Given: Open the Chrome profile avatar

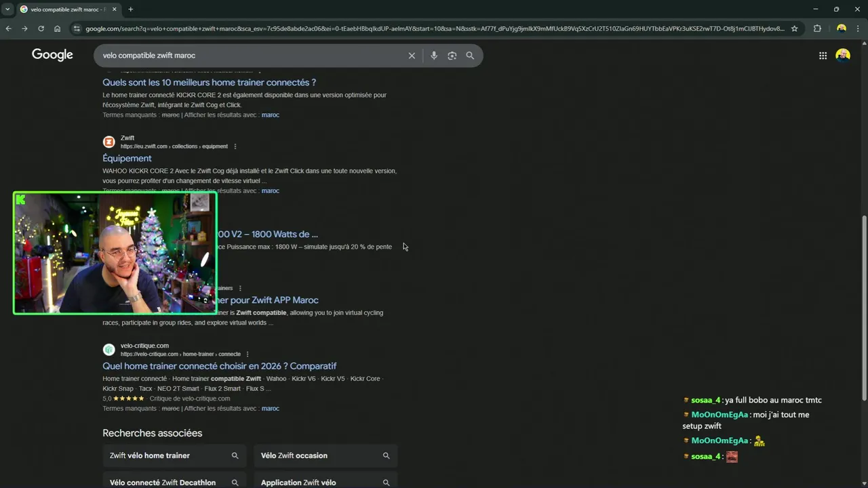Looking at the screenshot, I should point(842,28).
